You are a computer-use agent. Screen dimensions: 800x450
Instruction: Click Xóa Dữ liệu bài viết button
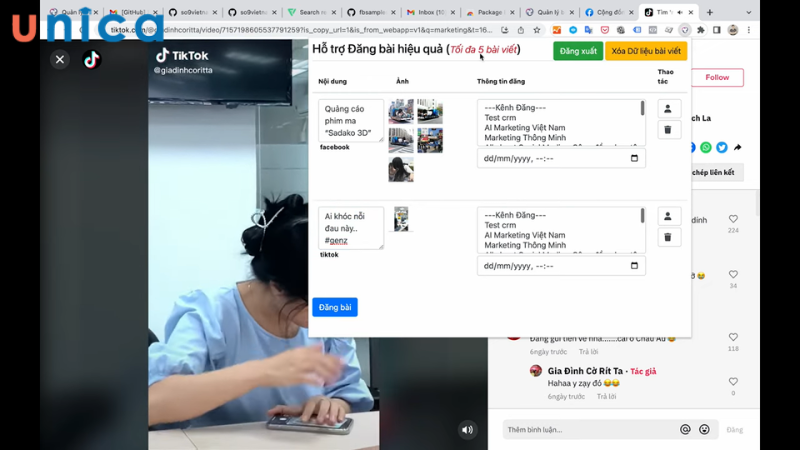pos(646,51)
